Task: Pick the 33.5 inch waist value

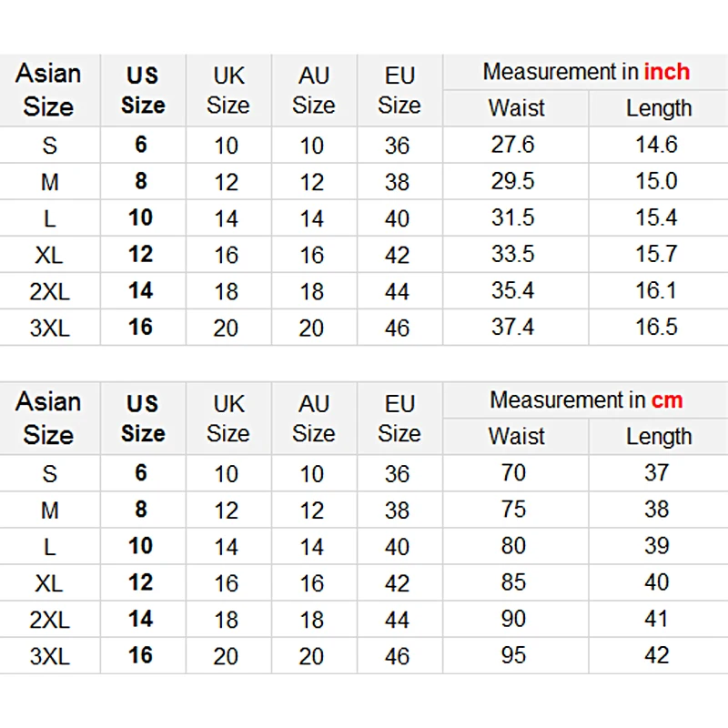Action: [x=513, y=254]
